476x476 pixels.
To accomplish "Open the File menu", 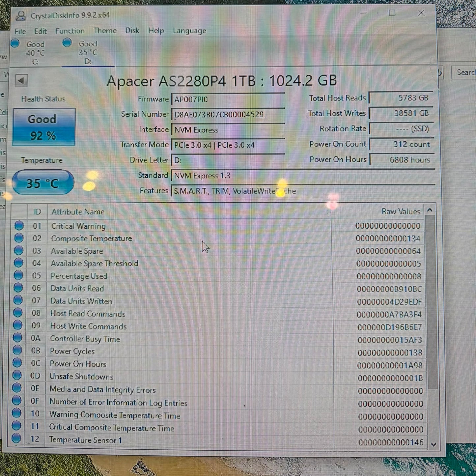I will tap(20, 31).
